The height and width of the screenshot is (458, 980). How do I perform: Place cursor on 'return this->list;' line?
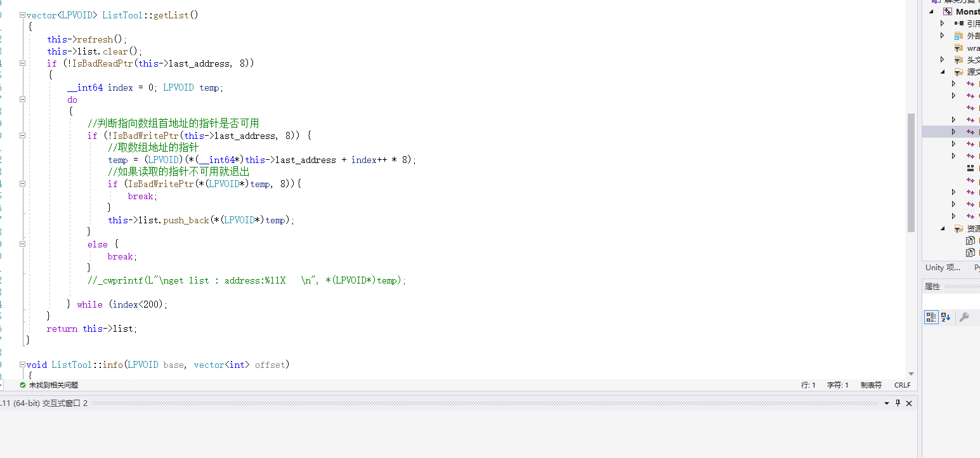coord(92,329)
